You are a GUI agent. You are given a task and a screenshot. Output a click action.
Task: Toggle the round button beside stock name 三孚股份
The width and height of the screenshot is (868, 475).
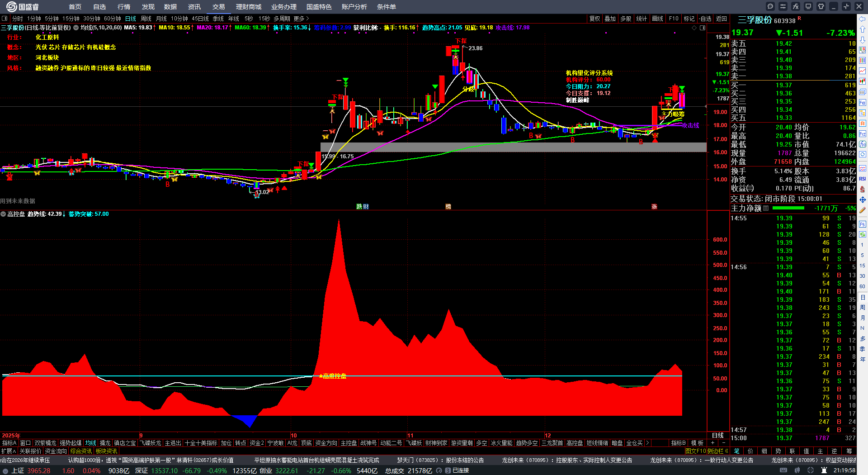(x=76, y=28)
